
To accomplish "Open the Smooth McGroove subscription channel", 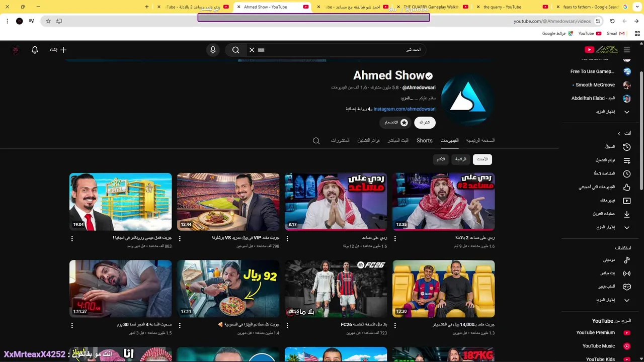I will coord(601,85).
